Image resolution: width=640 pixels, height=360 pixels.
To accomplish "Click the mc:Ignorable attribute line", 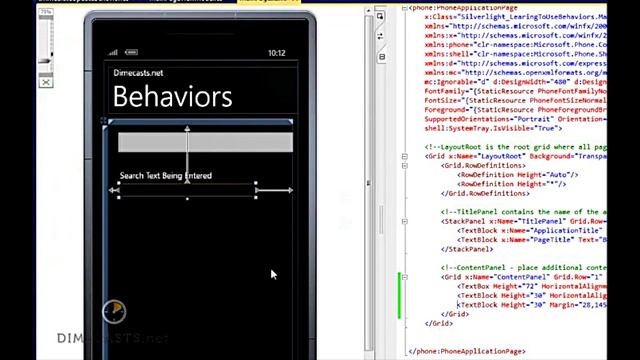I will (516, 82).
